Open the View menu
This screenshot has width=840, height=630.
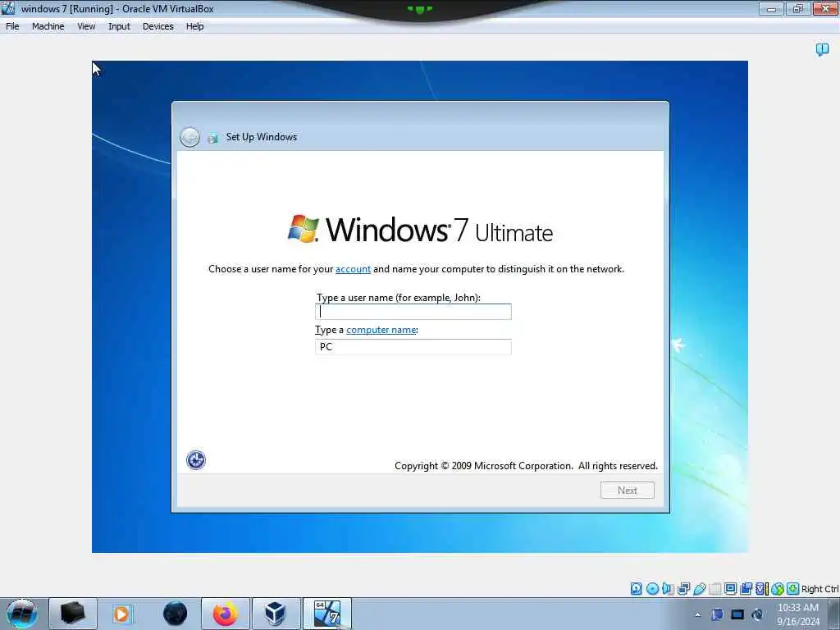point(86,26)
